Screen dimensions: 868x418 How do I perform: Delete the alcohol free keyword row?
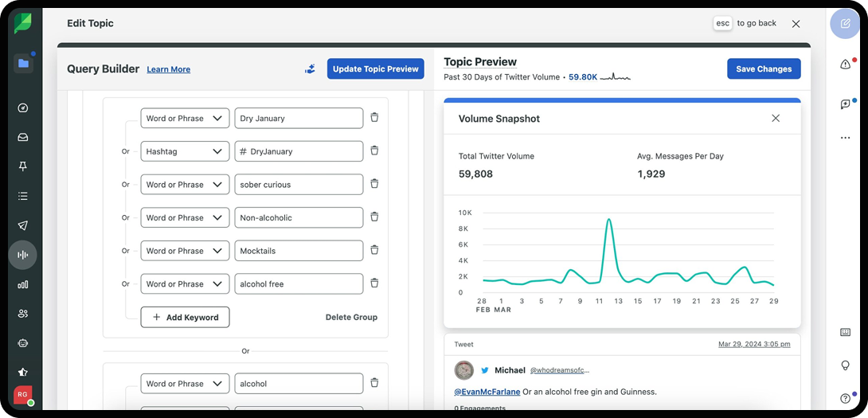(375, 283)
